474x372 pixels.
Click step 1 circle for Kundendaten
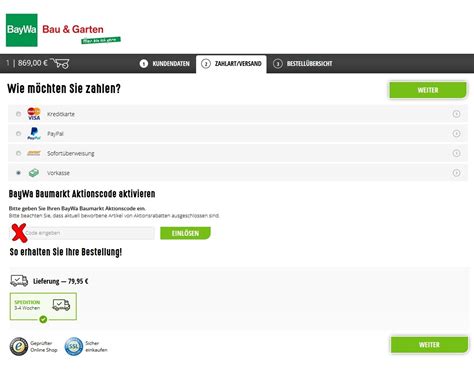pos(144,64)
